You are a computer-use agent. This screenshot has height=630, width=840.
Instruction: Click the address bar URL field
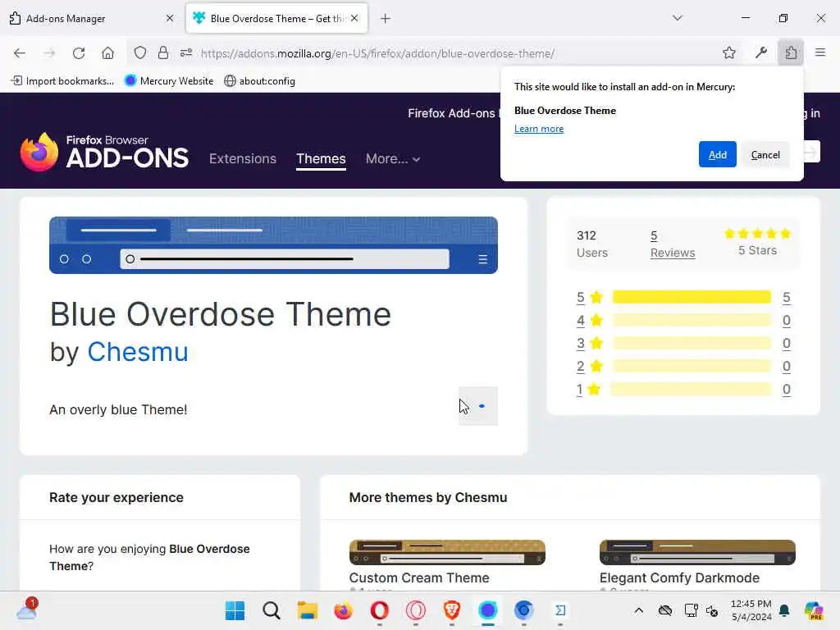pos(377,53)
